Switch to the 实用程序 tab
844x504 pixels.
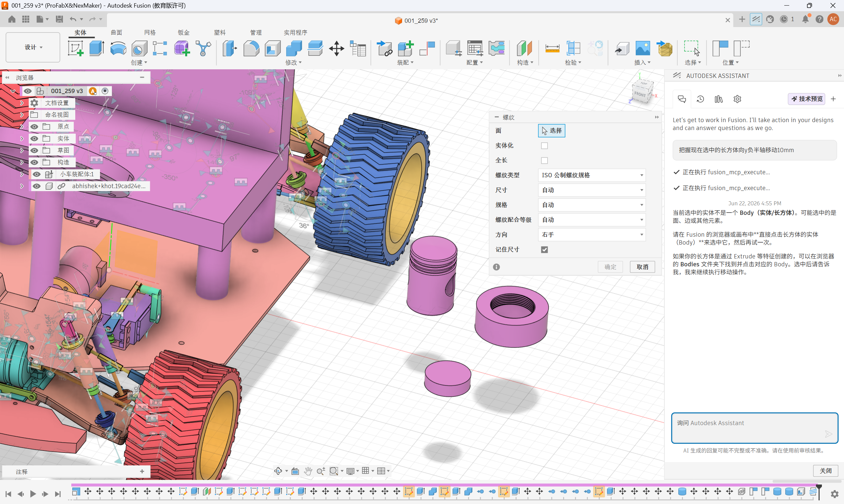295,33
